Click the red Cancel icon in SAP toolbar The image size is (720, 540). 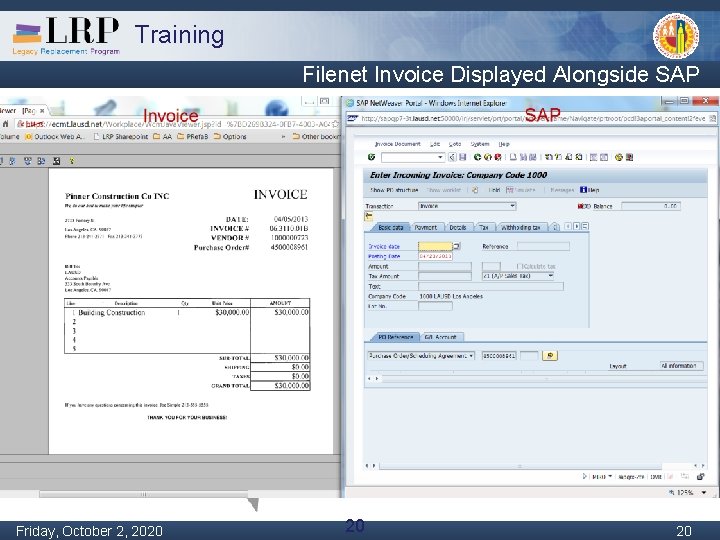click(498, 157)
